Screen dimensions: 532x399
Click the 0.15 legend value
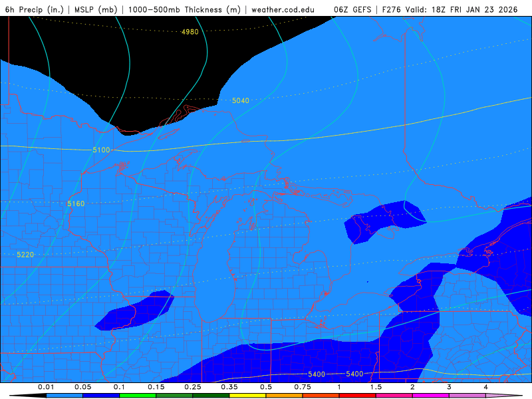pyautogui.click(x=156, y=387)
